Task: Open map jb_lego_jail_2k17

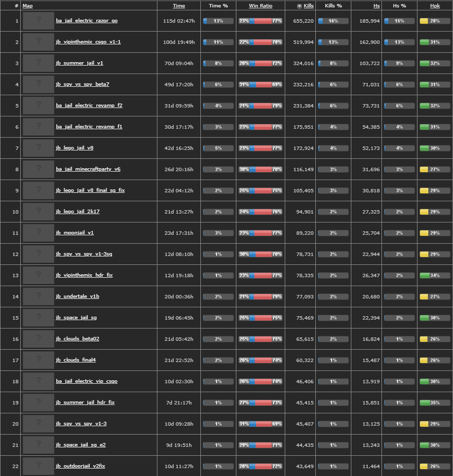Action: (77, 212)
